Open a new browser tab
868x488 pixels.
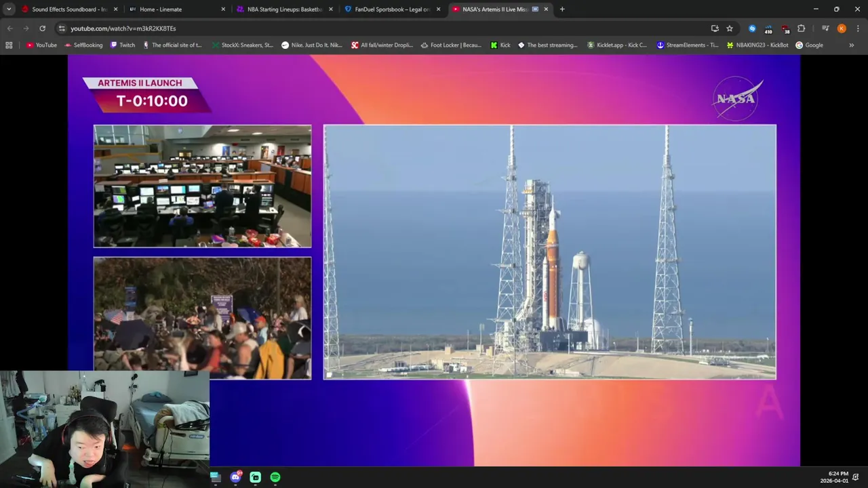[562, 9]
